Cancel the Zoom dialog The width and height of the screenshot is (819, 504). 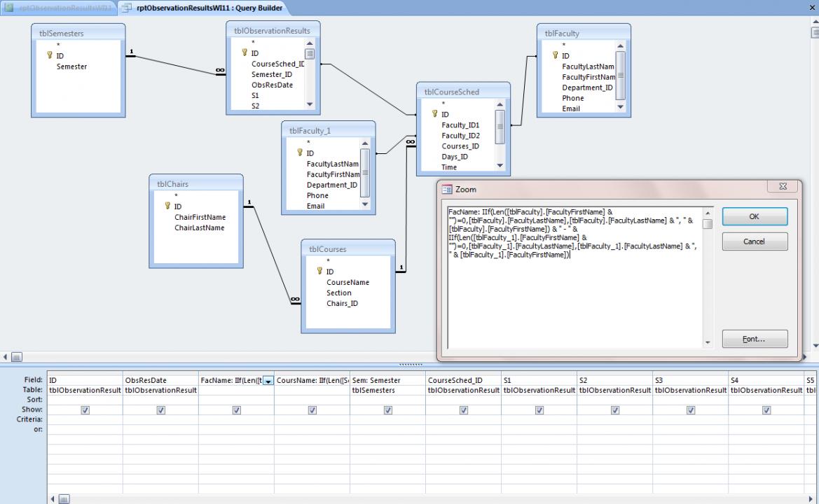[x=755, y=241]
